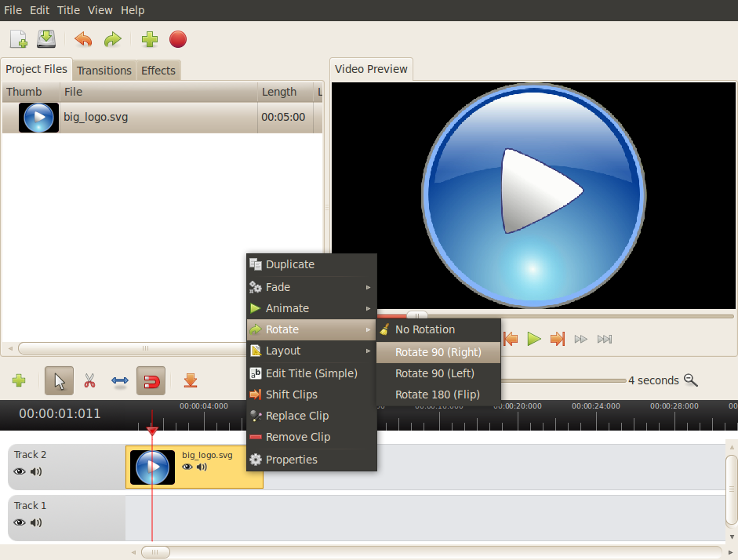Viewport: 738px width, 560px height.
Task: Mute Track 2 audio with the speaker icon
Action: click(35, 471)
